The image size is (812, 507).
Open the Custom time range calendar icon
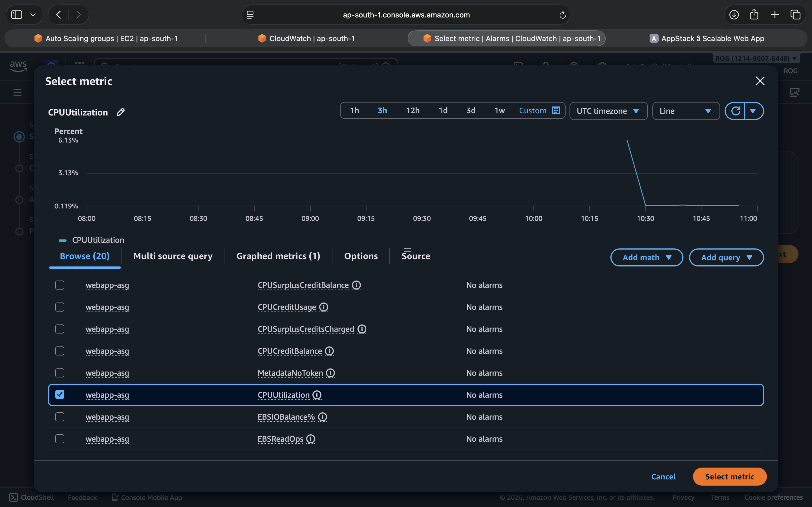(556, 111)
